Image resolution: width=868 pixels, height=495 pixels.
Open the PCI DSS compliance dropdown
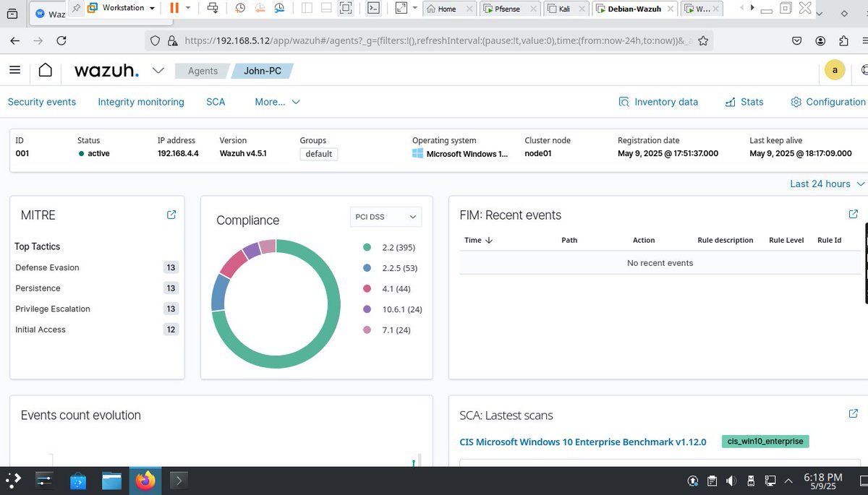click(x=386, y=217)
